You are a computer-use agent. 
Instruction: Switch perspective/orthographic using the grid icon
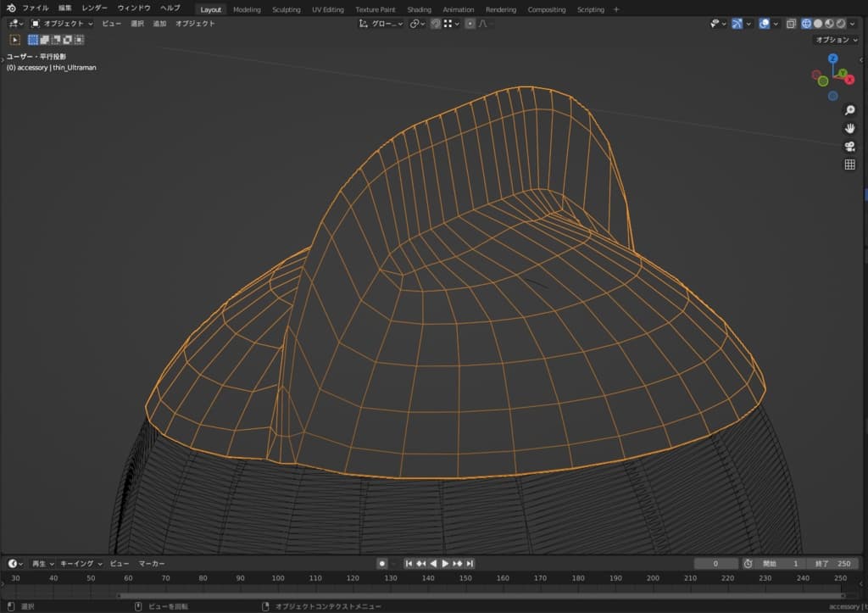[x=849, y=164]
